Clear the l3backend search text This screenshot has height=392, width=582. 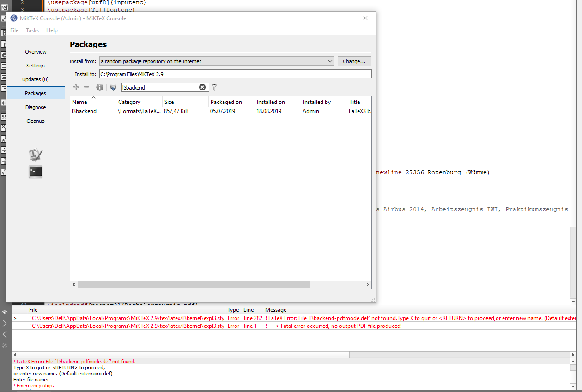pos(202,87)
